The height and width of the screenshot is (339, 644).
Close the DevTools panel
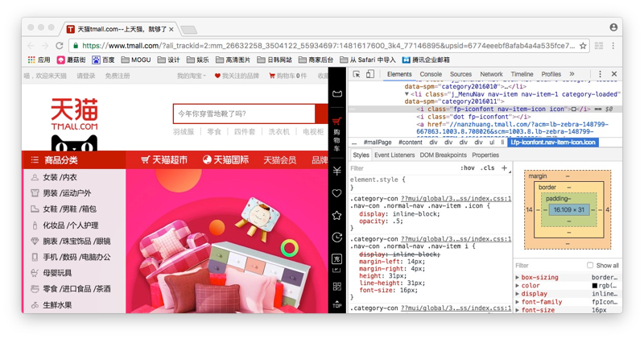[x=614, y=74]
